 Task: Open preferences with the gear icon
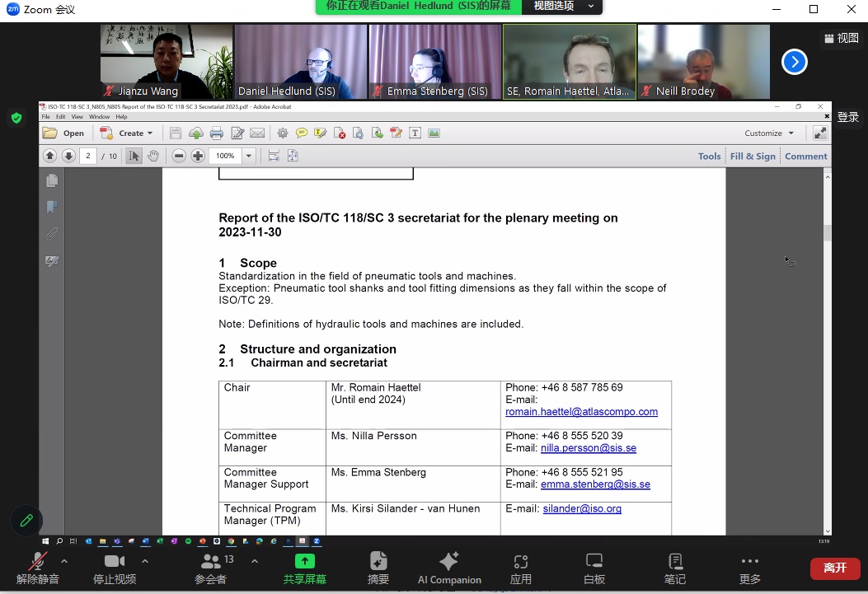(x=282, y=133)
